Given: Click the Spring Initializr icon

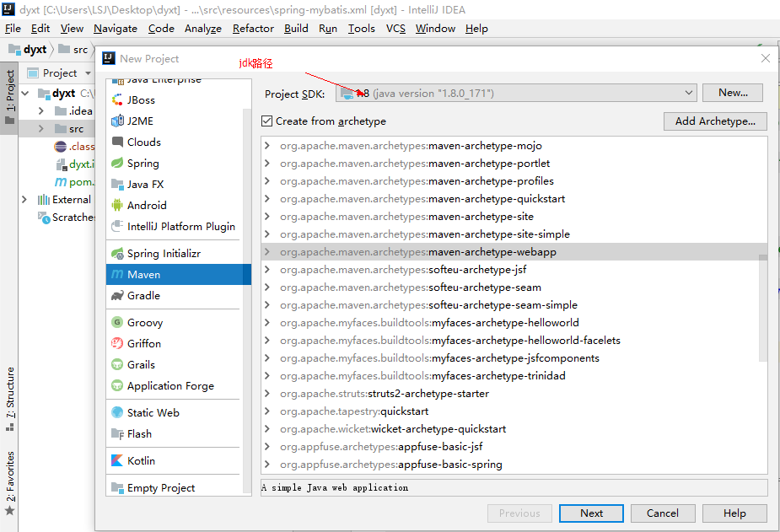Looking at the screenshot, I should coord(117,254).
